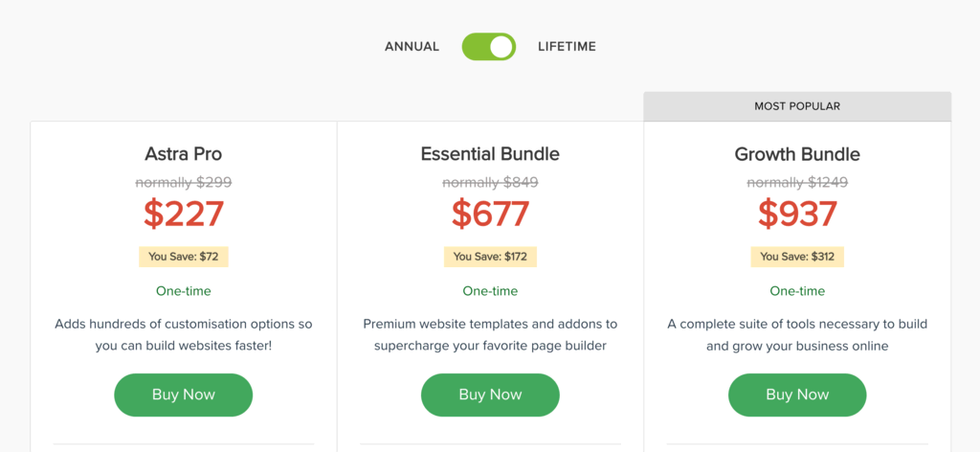Click the MOST POPULAR banner
The image size is (980, 452).
pos(797,106)
